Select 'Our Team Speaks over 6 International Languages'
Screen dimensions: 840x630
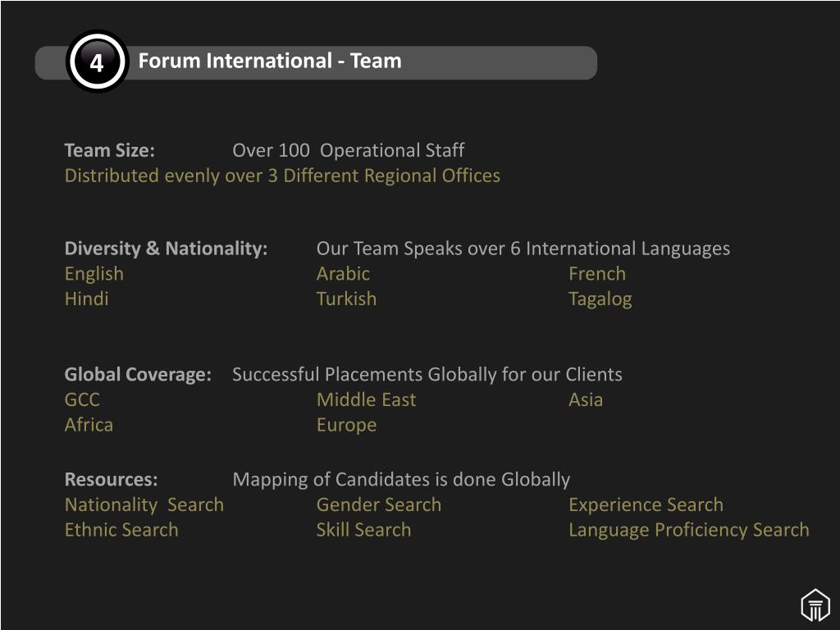click(523, 249)
